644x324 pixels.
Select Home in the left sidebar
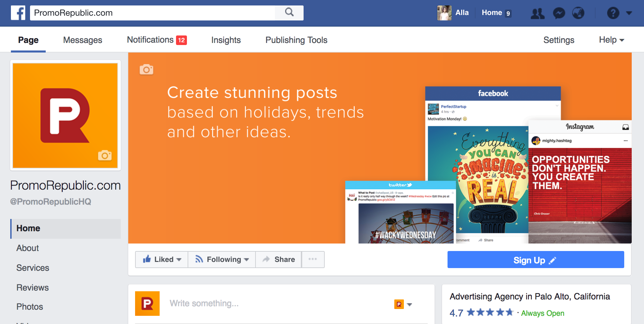65,229
